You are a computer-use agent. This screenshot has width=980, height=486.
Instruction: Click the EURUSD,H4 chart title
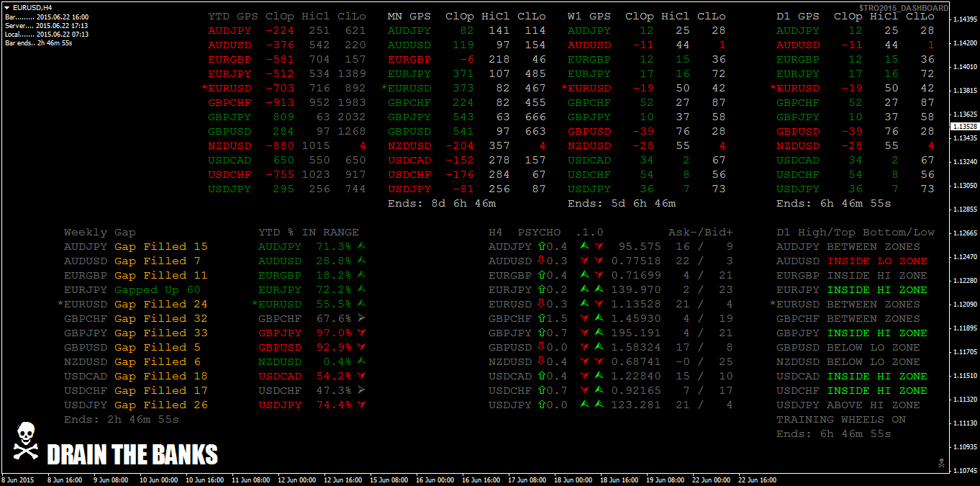[x=32, y=7]
